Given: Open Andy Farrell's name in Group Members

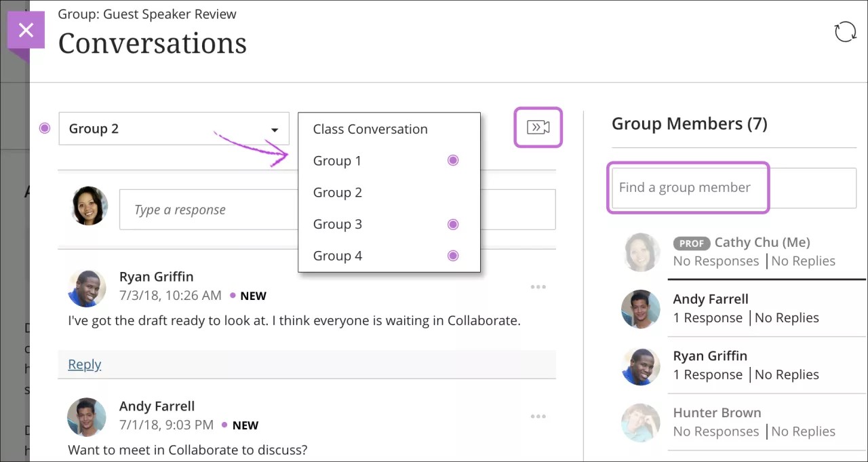Looking at the screenshot, I should point(711,299).
